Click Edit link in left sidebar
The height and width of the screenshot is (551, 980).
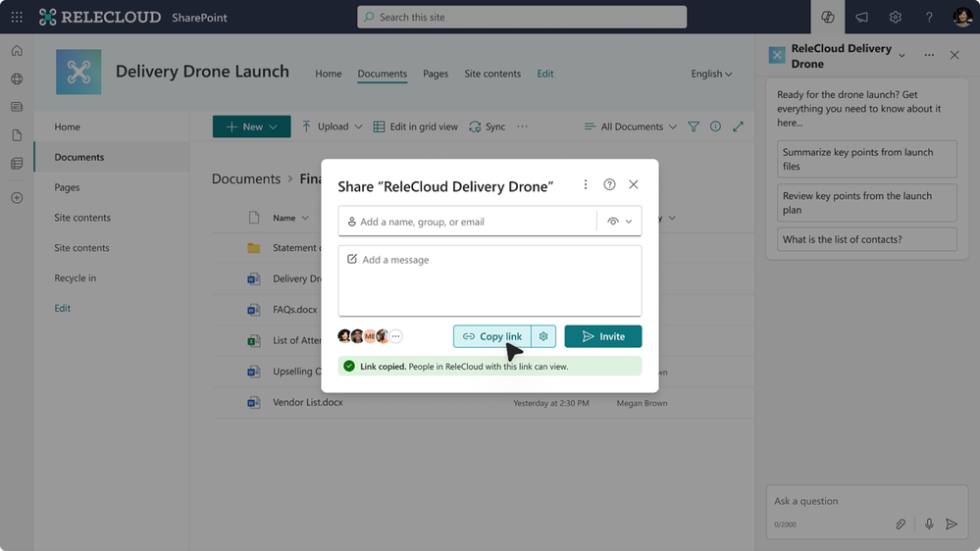click(62, 308)
